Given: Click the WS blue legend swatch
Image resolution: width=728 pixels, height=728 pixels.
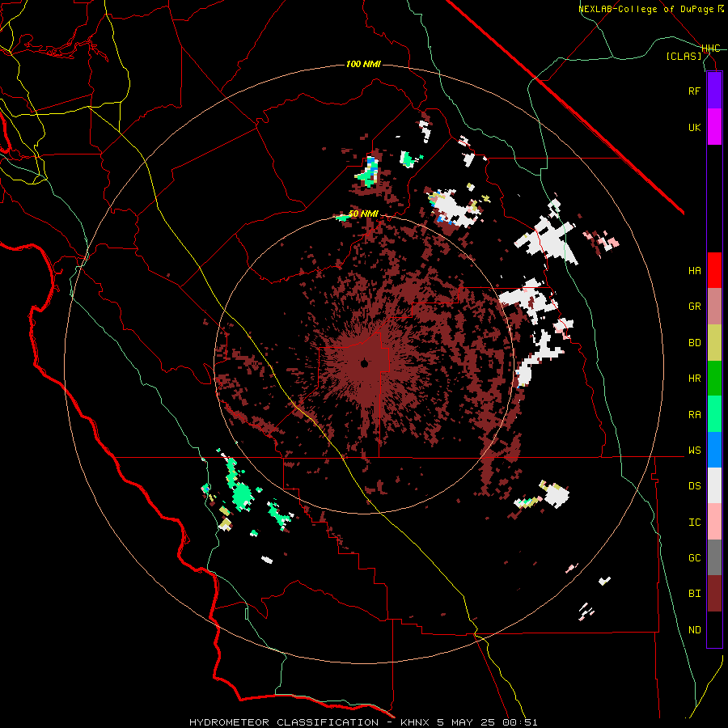Looking at the screenshot, I should point(714,450).
